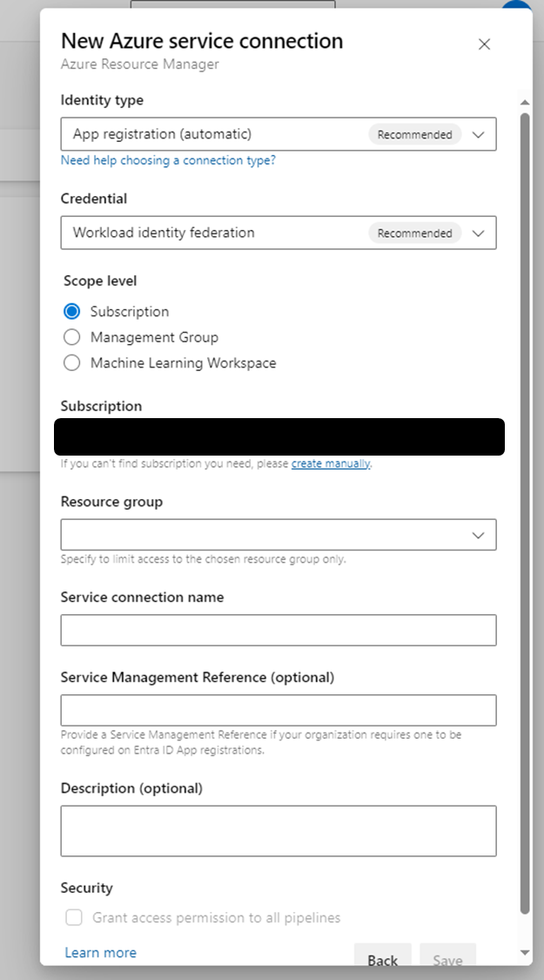Select the Subscription scope level

tap(71, 310)
